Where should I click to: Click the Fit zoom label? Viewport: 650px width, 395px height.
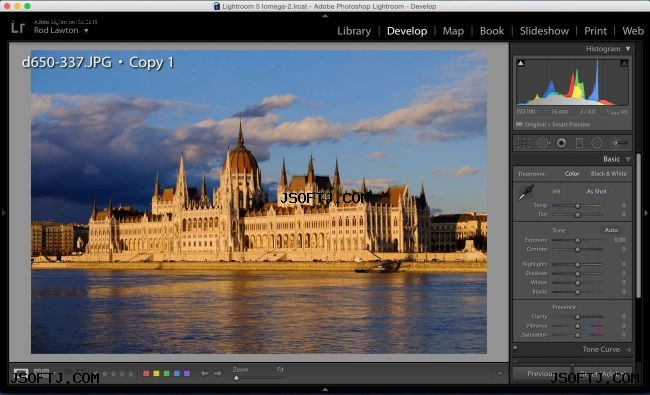[280, 369]
